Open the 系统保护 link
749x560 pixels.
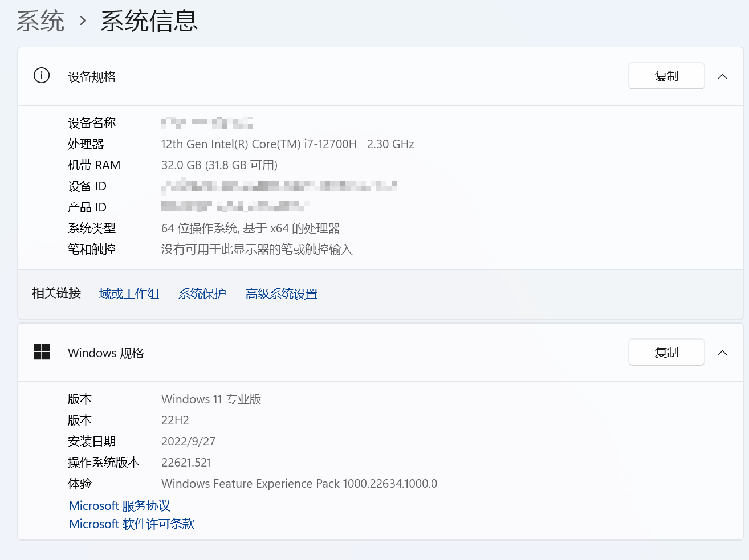[x=202, y=293]
